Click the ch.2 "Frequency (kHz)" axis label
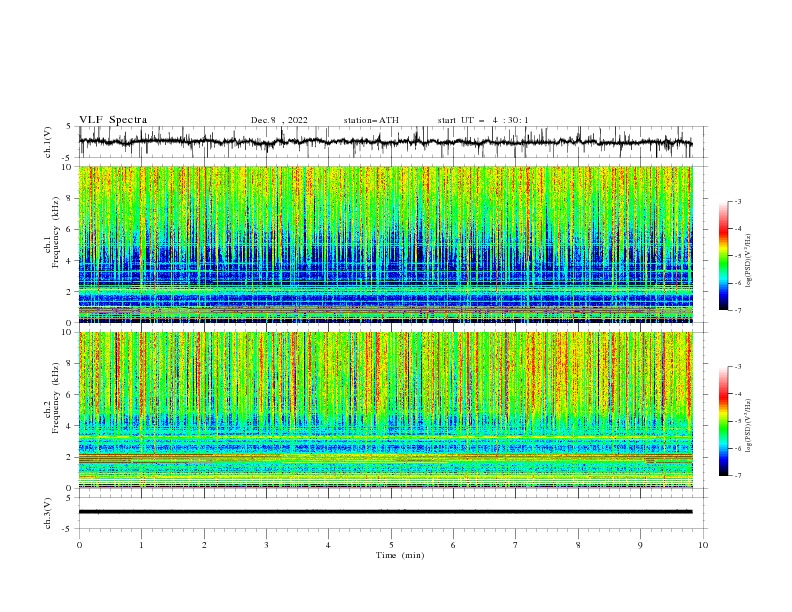The height and width of the screenshot is (612, 792). point(56,397)
